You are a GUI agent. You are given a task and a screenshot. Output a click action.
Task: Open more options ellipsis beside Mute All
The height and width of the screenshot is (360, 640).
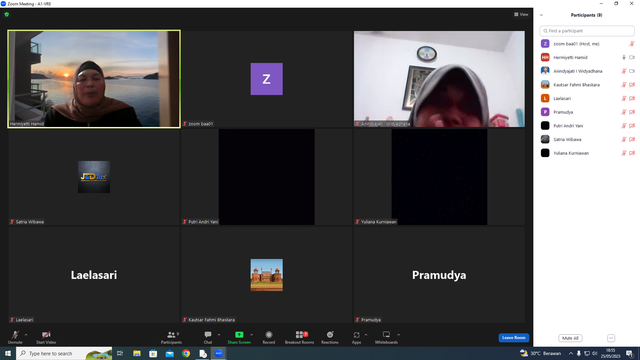coord(611,338)
